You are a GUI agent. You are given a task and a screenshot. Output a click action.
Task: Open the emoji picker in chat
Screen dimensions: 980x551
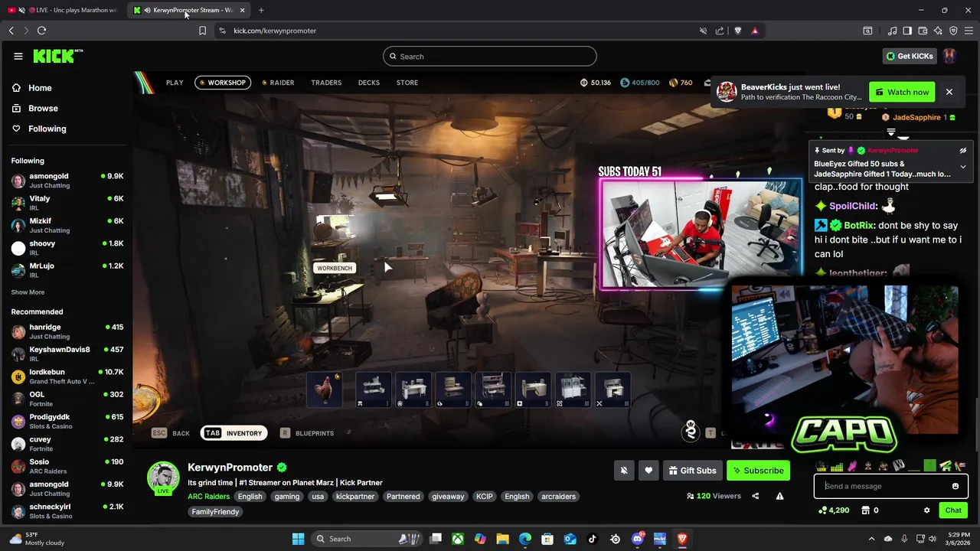(x=955, y=486)
